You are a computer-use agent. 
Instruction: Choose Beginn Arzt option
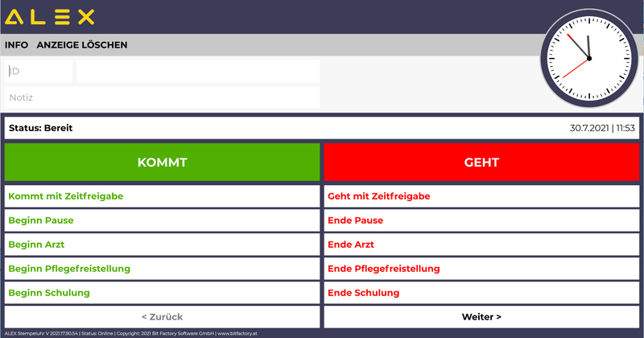point(162,245)
